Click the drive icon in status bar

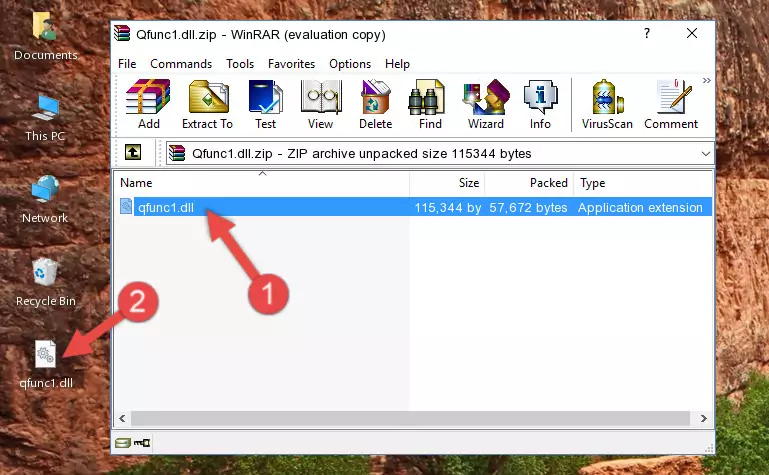coord(123,443)
